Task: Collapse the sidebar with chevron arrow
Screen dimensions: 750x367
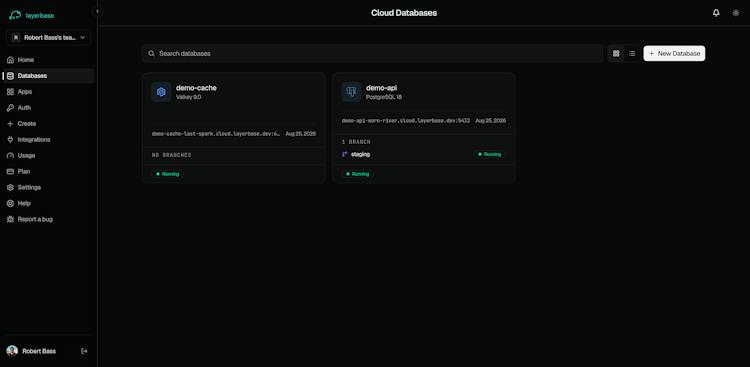Action: coord(98,11)
